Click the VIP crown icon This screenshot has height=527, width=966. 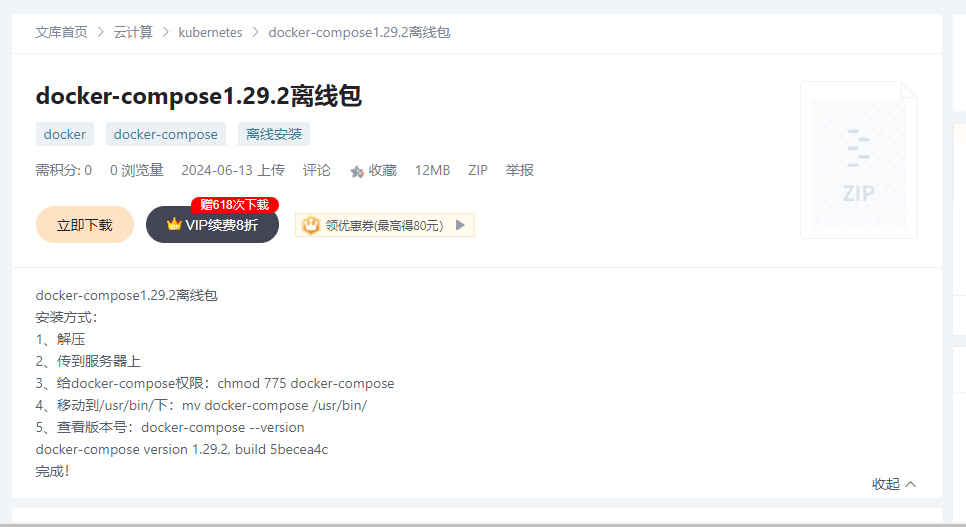tap(174, 224)
